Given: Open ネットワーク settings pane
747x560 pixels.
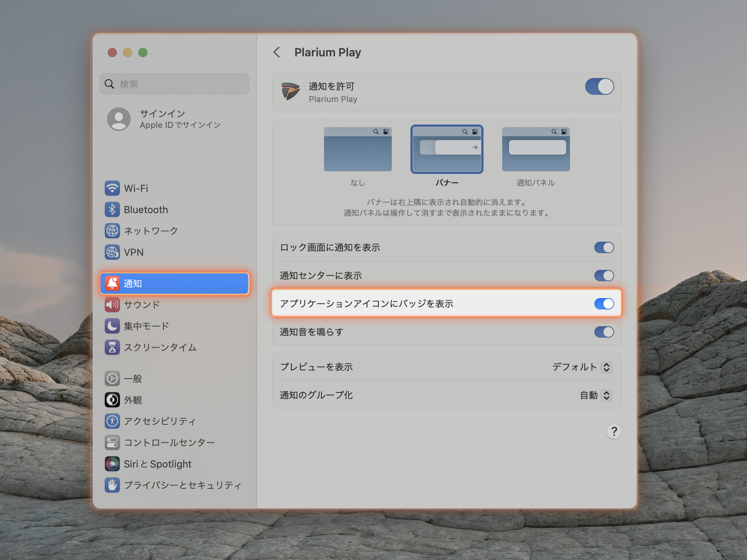Looking at the screenshot, I should 175,231.
